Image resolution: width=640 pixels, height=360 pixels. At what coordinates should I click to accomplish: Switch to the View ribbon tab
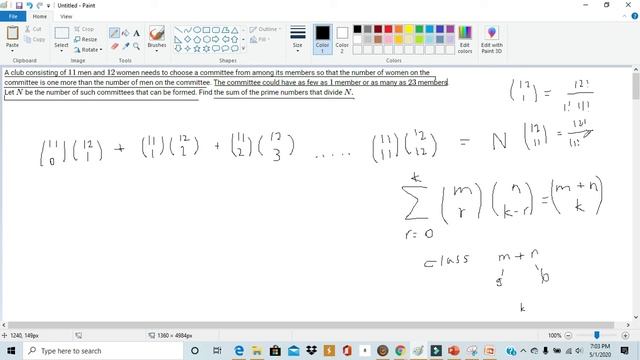66,16
